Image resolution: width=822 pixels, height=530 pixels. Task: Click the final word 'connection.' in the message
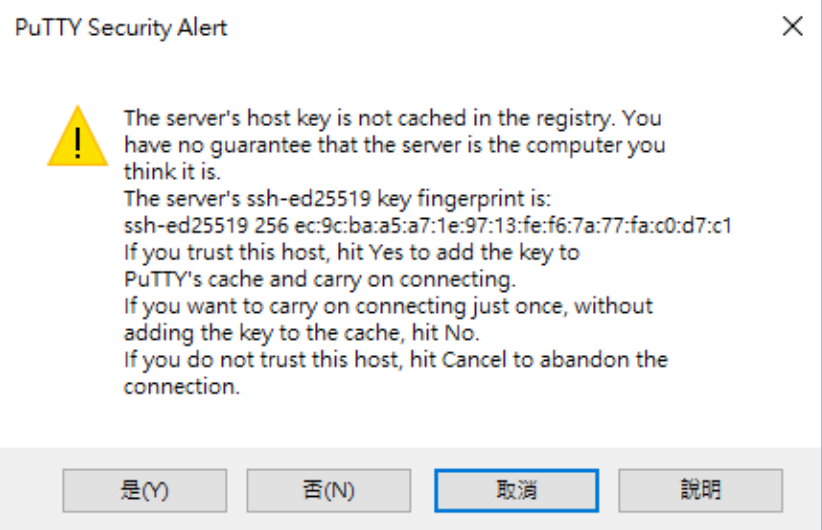[x=181, y=387]
